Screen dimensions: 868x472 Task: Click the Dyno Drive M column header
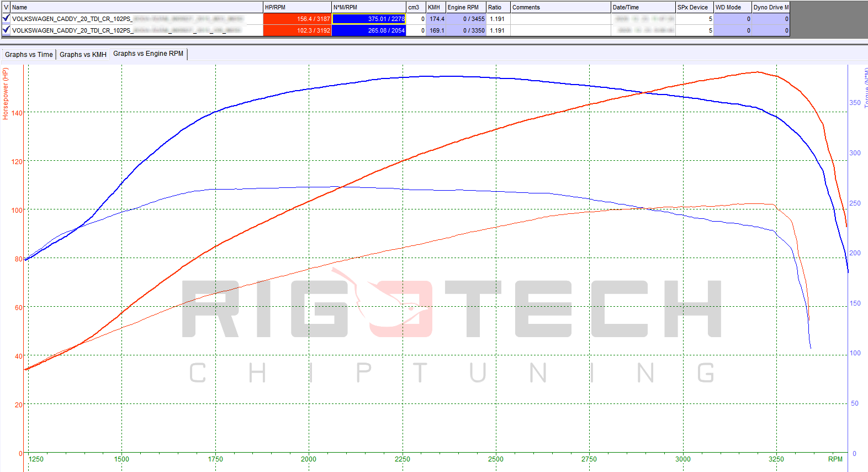point(771,7)
